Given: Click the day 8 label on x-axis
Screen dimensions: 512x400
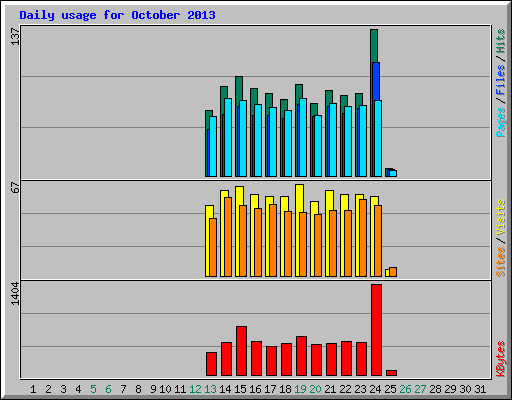Looking at the screenshot, I should click(138, 389).
